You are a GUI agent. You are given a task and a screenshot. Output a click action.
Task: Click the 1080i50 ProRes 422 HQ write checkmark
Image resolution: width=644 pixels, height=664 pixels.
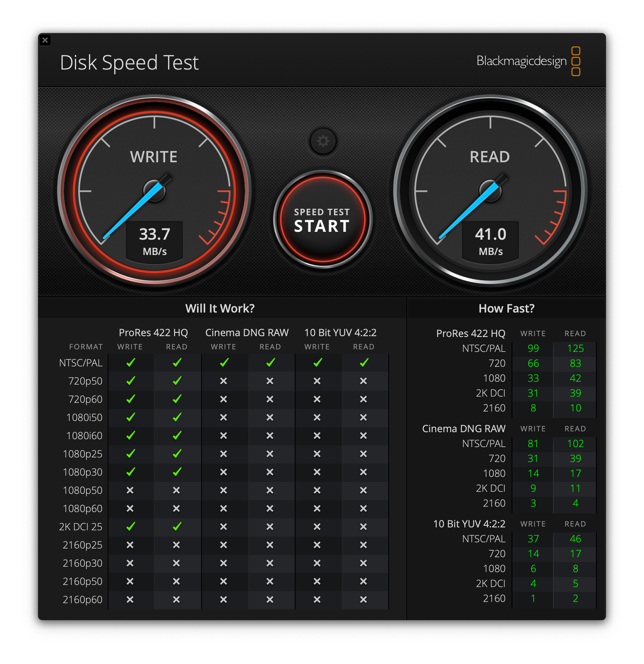point(131,417)
